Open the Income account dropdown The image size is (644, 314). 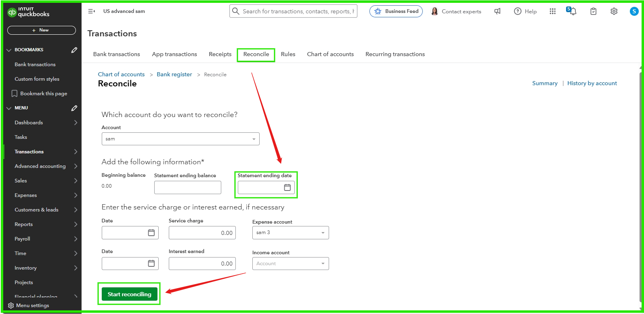point(291,264)
